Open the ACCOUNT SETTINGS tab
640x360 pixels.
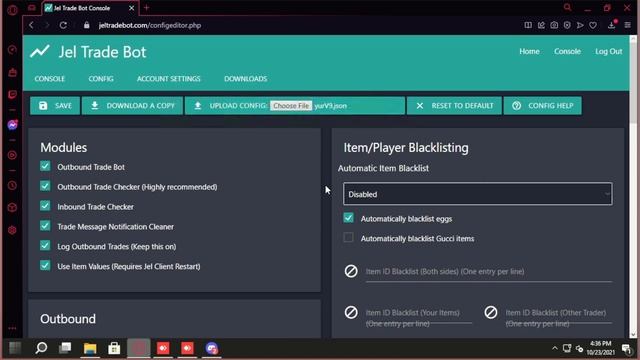tap(169, 79)
